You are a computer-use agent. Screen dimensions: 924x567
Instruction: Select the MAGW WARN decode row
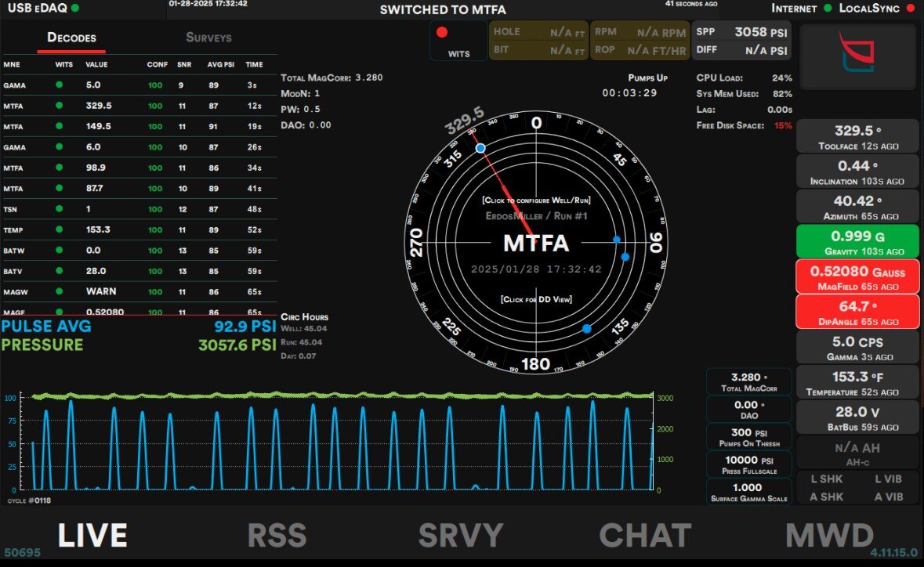(x=139, y=291)
